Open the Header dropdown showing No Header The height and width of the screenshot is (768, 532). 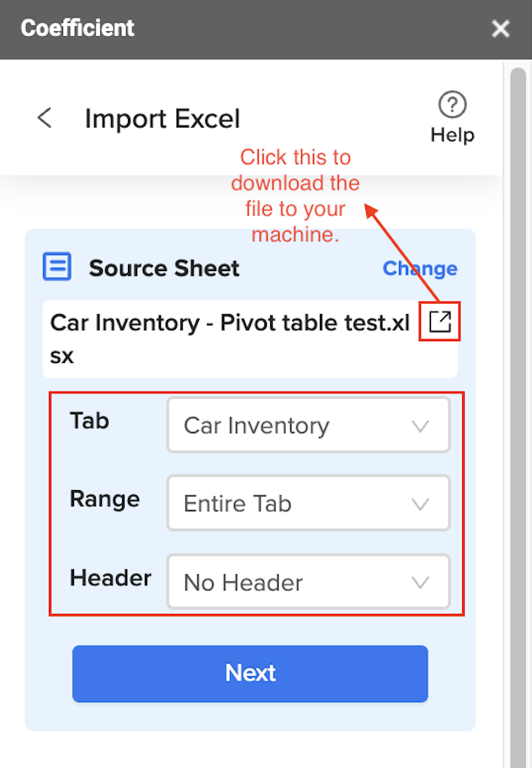[308, 582]
